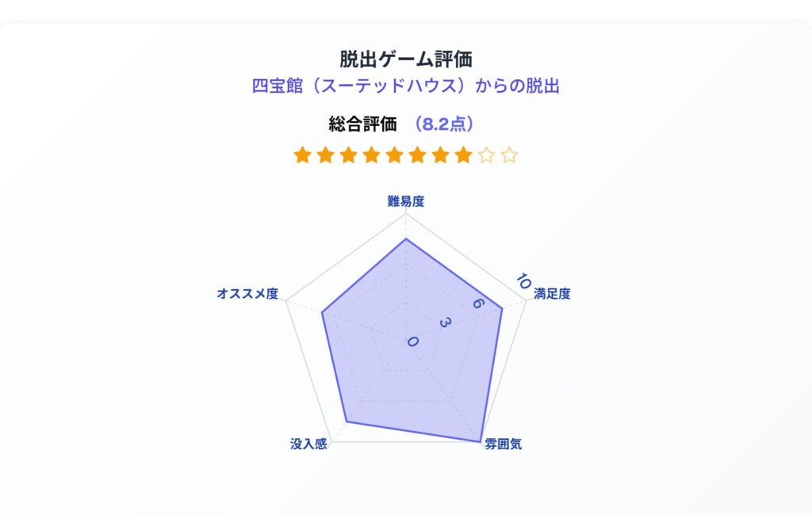Click the tenth empty rating star

point(510,154)
